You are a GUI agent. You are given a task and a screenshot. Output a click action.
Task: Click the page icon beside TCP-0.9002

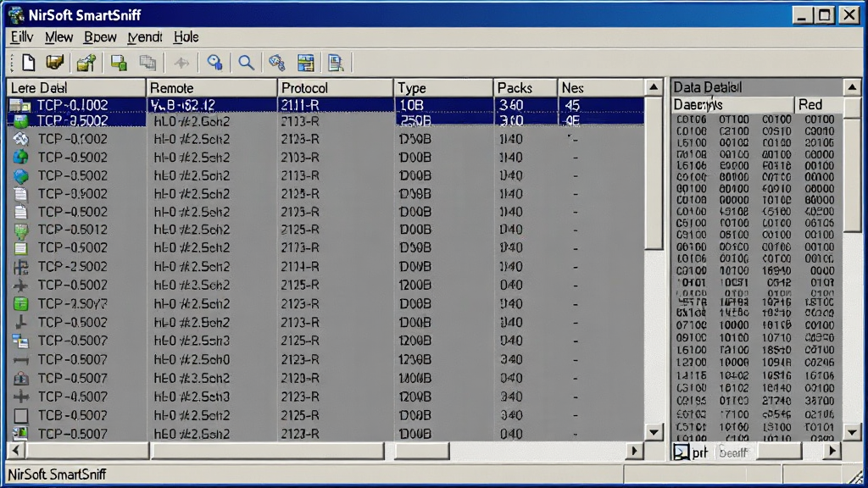20,194
